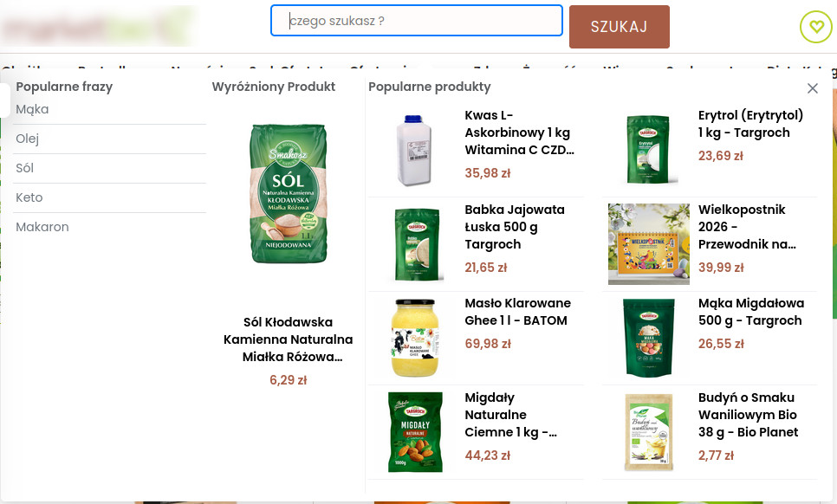Open Budyń o Smaku Waniliowym Bio link
837x504 pixels.
pyautogui.click(x=748, y=415)
